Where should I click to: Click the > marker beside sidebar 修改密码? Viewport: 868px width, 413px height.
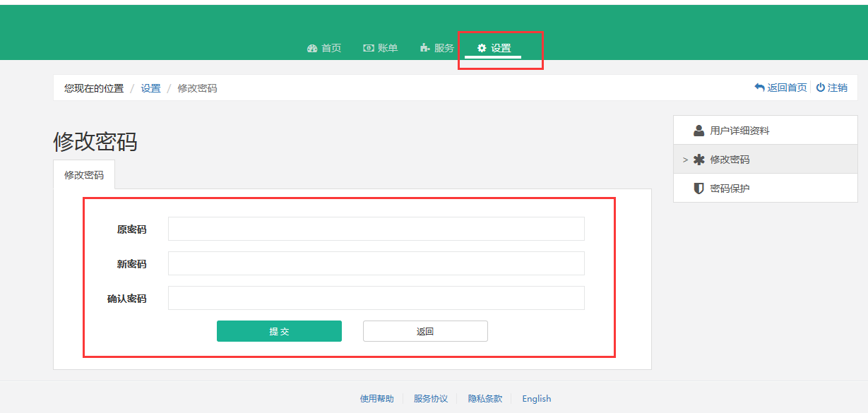coord(685,160)
